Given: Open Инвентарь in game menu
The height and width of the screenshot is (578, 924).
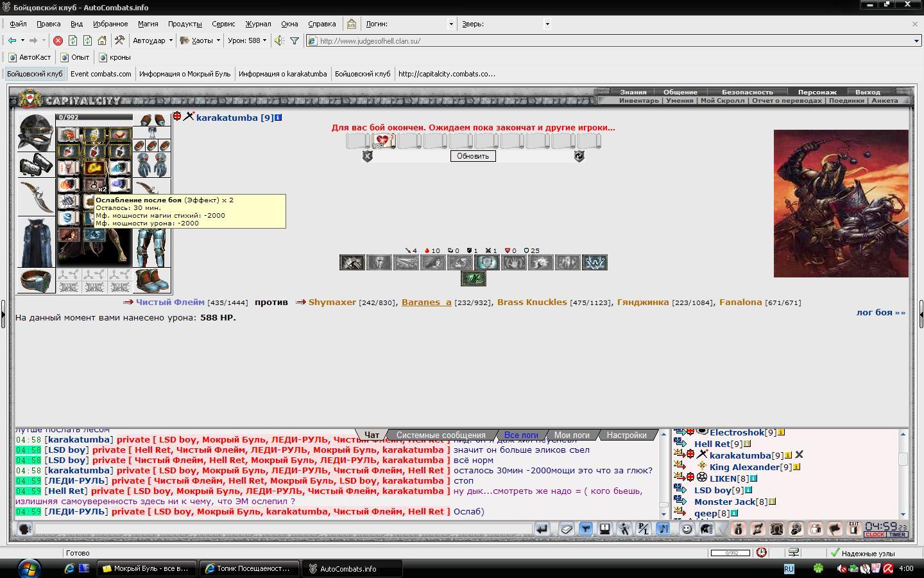Looking at the screenshot, I should tap(639, 100).
